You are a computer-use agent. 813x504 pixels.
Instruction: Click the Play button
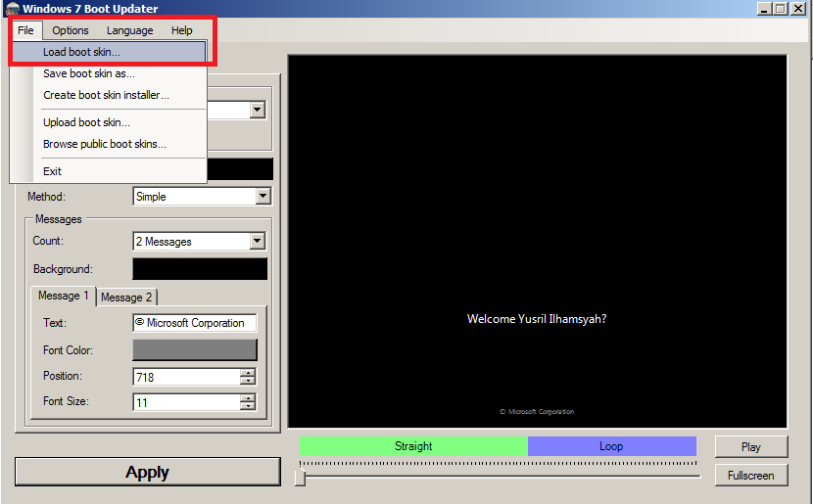pyautogui.click(x=750, y=447)
